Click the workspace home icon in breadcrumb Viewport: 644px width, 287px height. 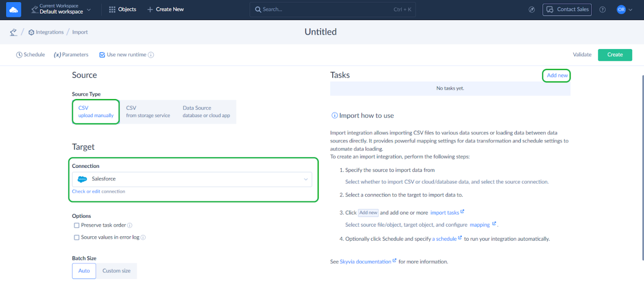[x=13, y=32]
